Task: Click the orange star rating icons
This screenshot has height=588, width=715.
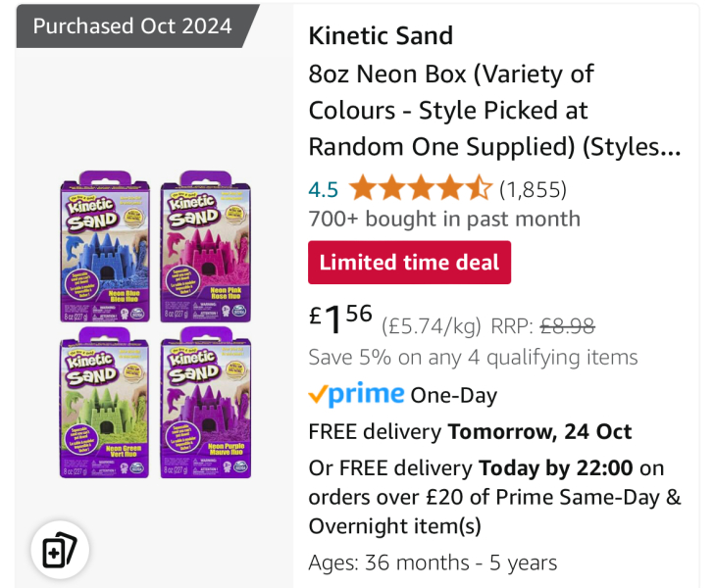Action: [421, 188]
